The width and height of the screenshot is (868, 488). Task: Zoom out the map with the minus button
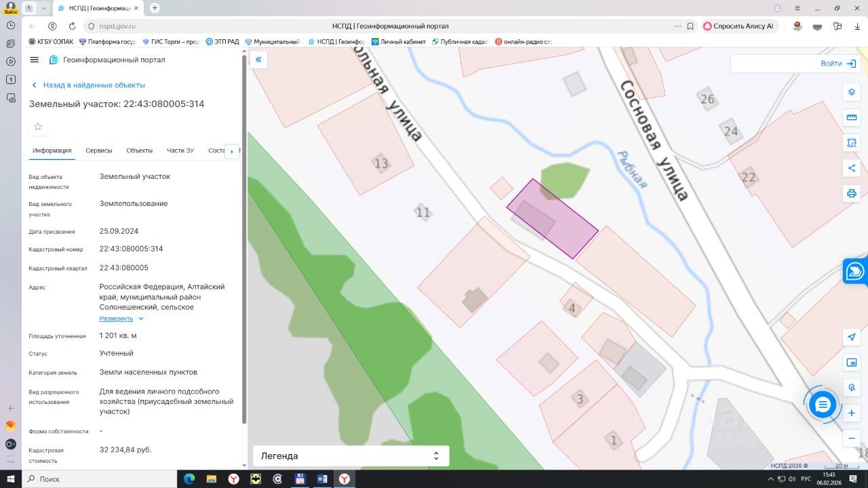coord(852,439)
